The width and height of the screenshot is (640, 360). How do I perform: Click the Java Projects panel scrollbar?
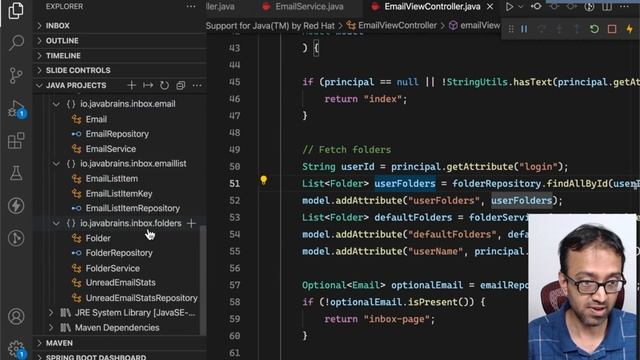point(203,280)
